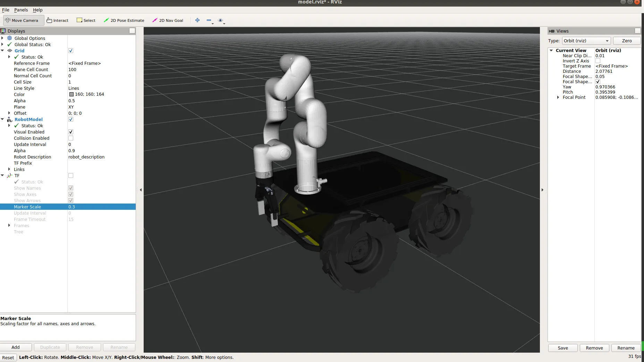644x362 pixels.
Task: Click the Add display button
Action: click(x=16, y=347)
